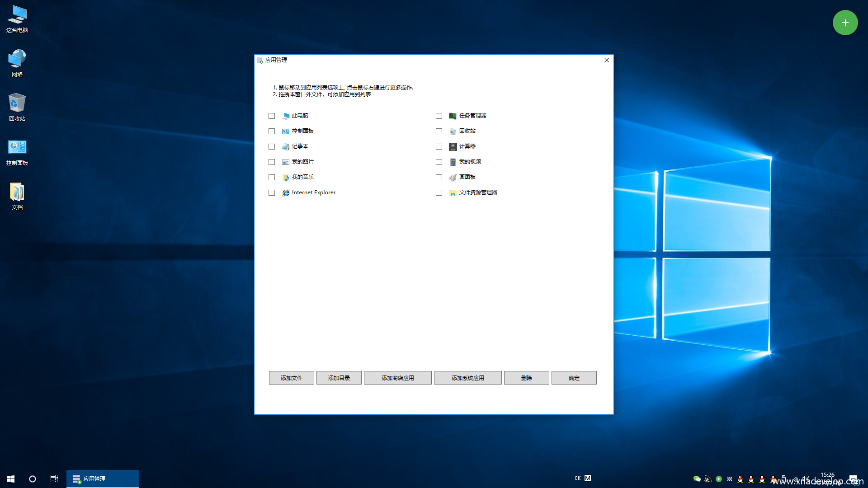The image size is (868, 488).
Task: Click the 添加系统应用 button
Action: [x=467, y=378]
